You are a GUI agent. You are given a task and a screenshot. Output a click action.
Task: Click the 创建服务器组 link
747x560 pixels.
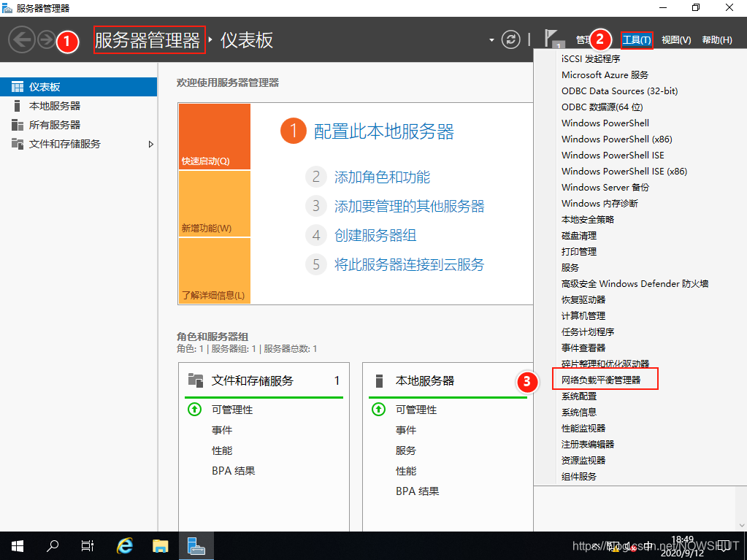[375, 235]
